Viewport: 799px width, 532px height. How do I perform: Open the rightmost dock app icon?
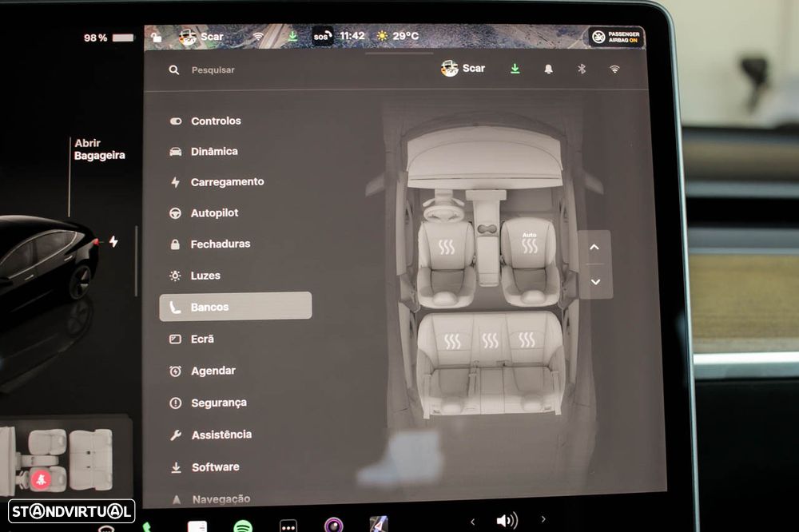click(x=379, y=524)
